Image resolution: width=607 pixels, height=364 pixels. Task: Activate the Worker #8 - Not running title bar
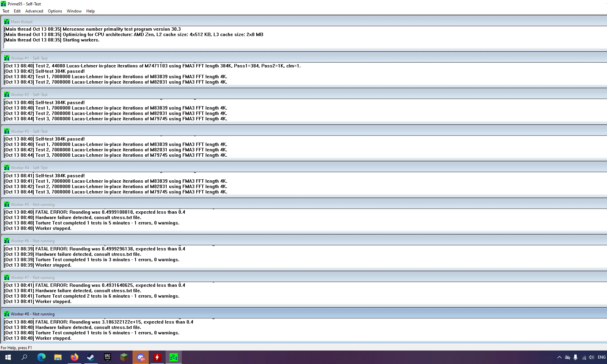click(x=305, y=314)
